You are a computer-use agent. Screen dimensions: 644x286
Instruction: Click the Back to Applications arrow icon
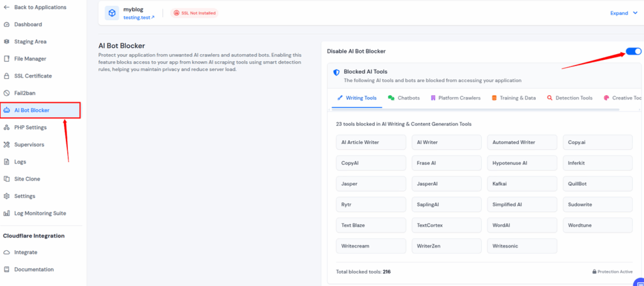point(6,8)
